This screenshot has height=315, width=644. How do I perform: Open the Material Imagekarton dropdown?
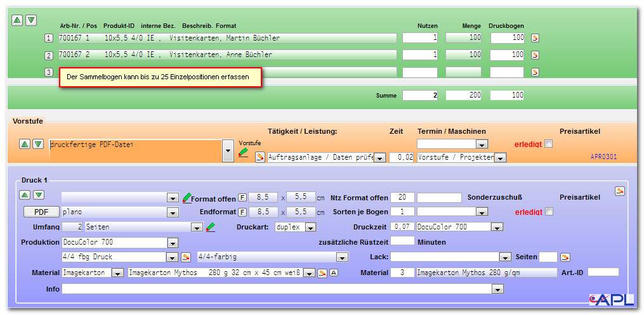[x=117, y=274]
